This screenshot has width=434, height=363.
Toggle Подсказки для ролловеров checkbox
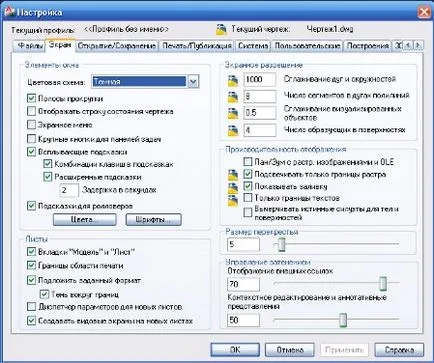coord(31,206)
